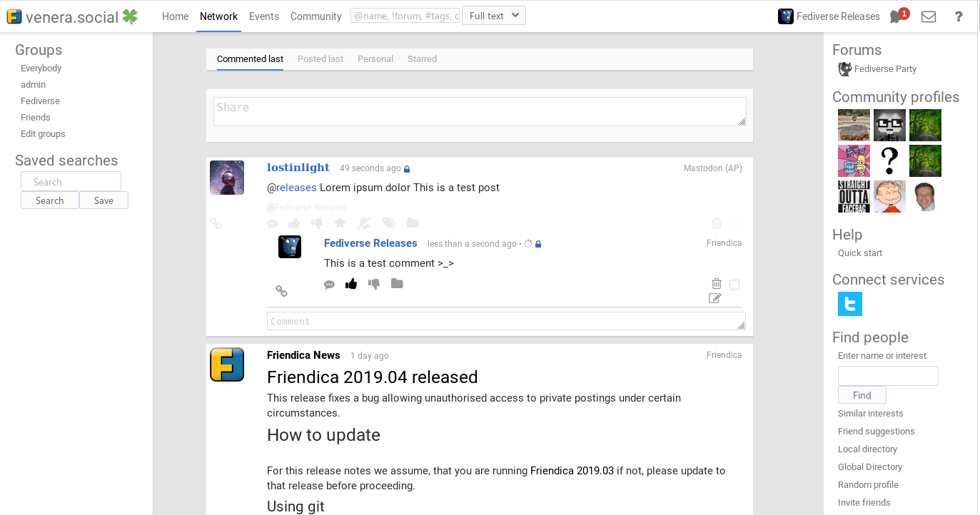Open the Fediverse Party forum icon

[845, 69]
